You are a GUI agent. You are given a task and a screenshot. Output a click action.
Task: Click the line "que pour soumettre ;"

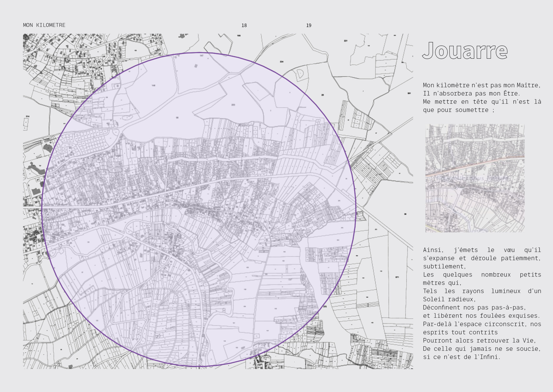point(459,110)
